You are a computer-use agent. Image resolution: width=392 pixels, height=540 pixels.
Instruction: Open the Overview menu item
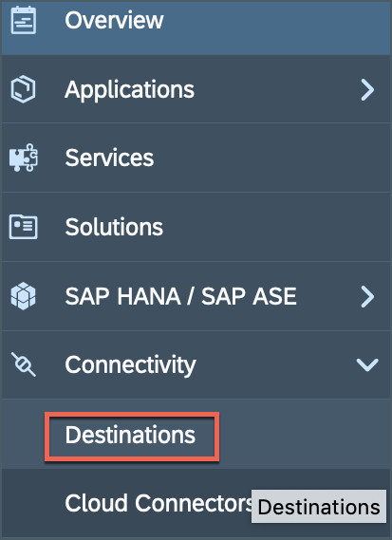point(114,20)
